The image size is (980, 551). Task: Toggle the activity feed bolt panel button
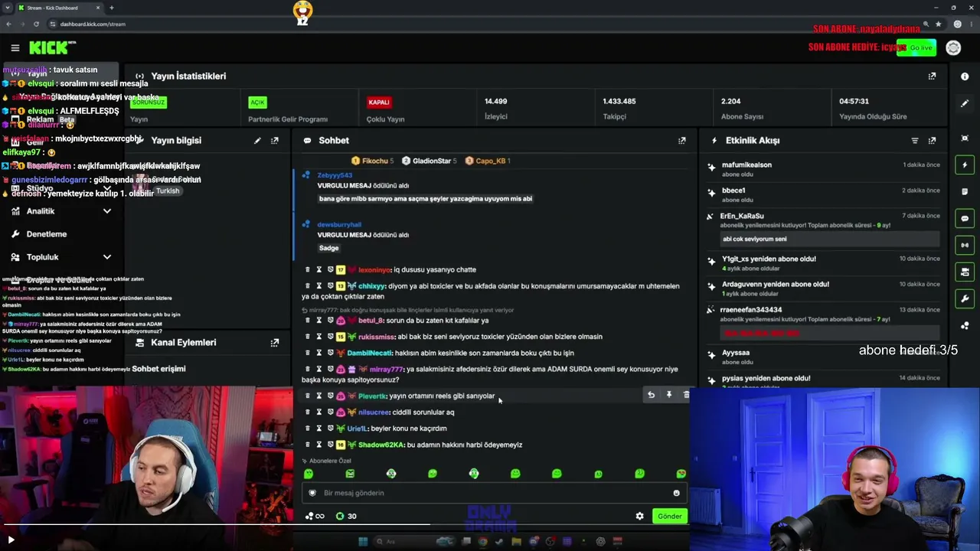965,165
